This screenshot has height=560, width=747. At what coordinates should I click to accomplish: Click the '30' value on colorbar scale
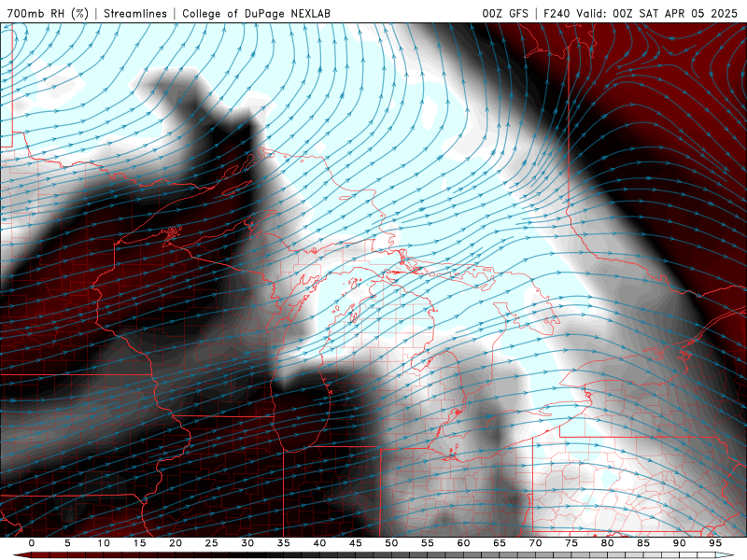(247, 543)
